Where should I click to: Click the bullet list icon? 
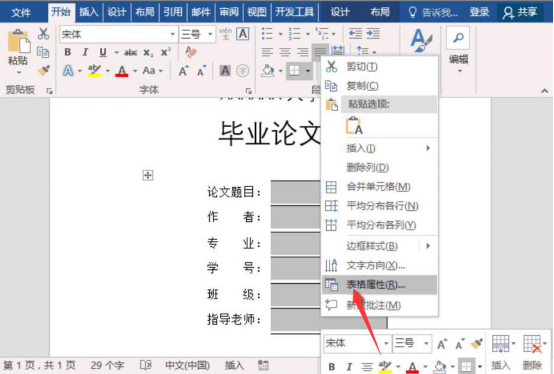[267, 34]
